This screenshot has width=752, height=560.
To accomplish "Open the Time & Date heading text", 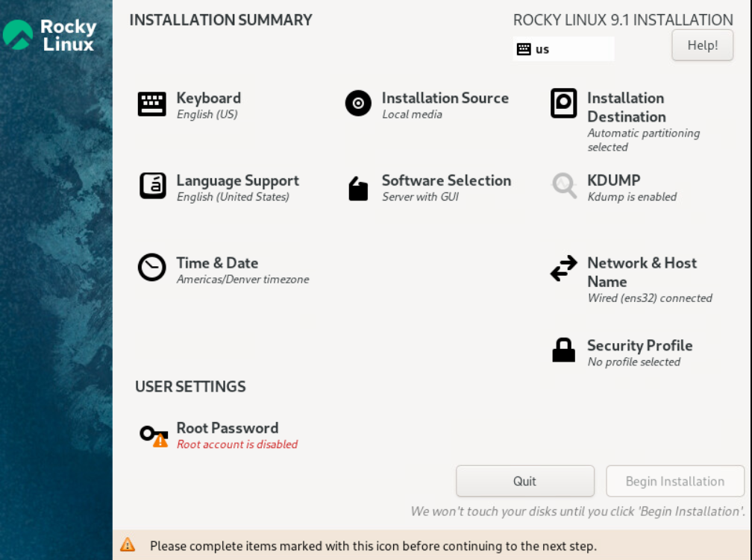I will coord(217,263).
